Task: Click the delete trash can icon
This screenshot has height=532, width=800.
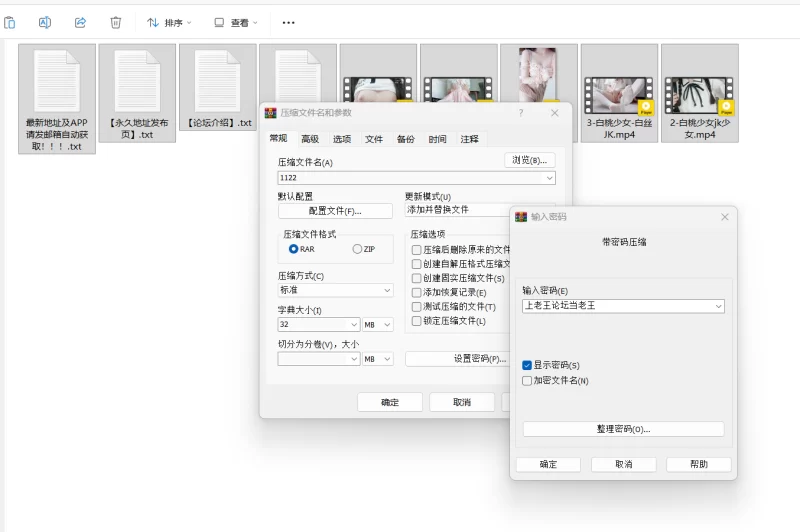Action: click(x=115, y=22)
